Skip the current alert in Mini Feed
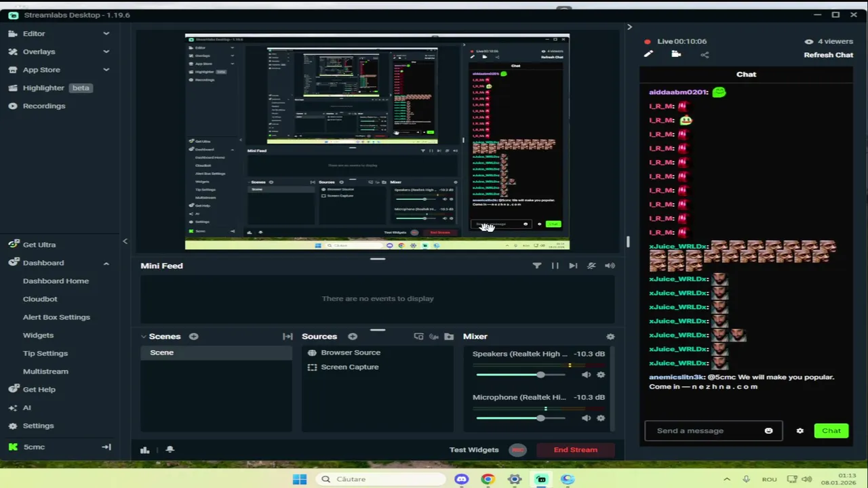The width and height of the screenshot is (868, 488). [x=573, y=266]
